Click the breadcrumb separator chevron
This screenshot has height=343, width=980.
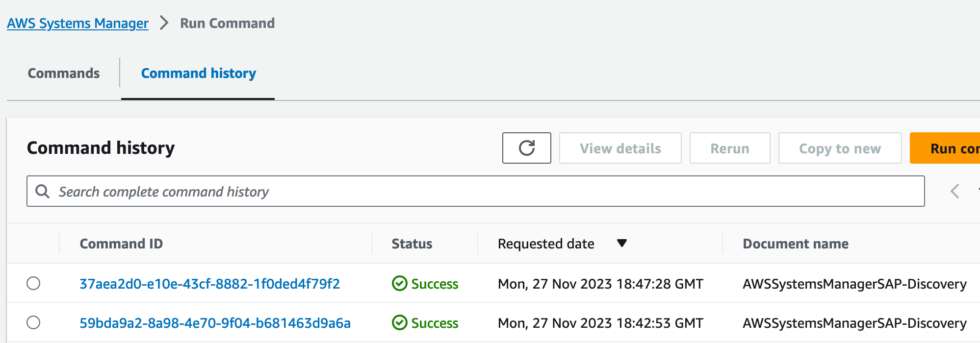coord(164,23)
